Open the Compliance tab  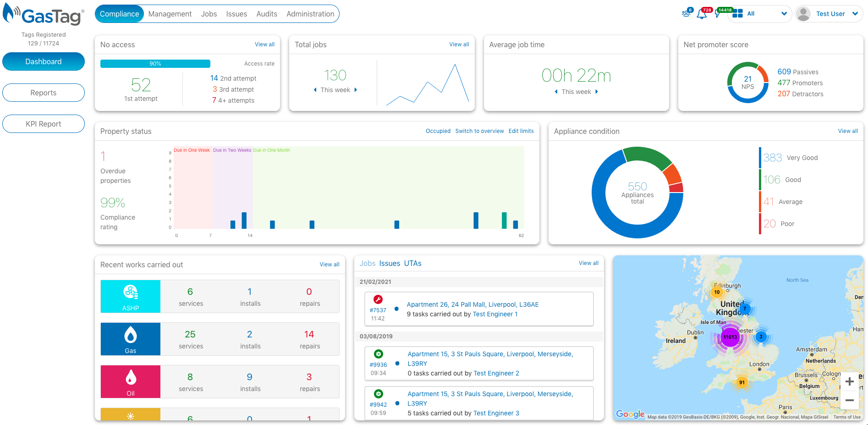click(x=119, y=14)
